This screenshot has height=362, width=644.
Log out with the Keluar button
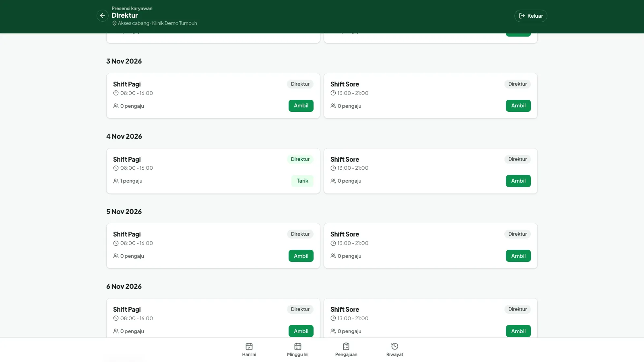[x=530, y=16]
